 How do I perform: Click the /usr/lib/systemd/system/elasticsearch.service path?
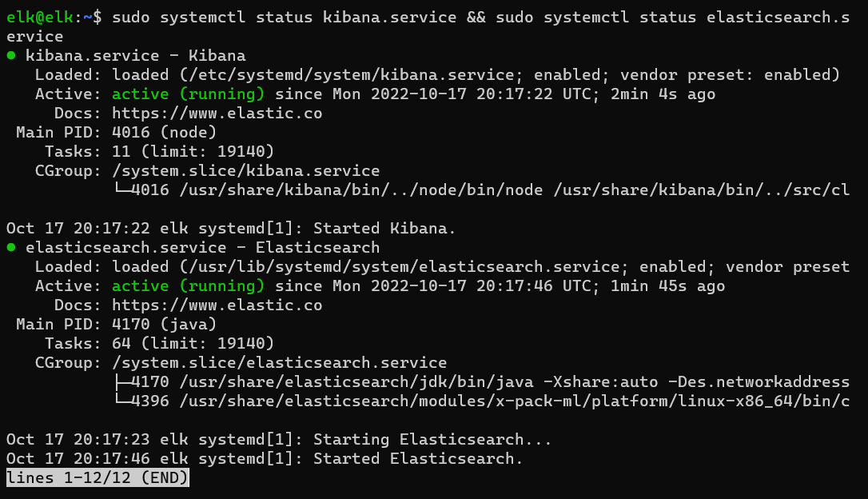pos(404,267)
